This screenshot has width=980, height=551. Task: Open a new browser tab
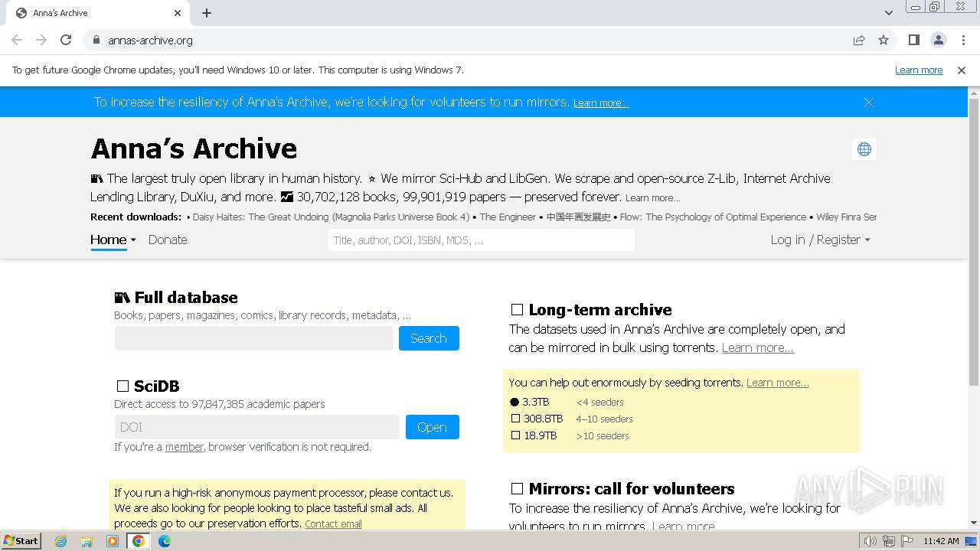tap(207, 13)
